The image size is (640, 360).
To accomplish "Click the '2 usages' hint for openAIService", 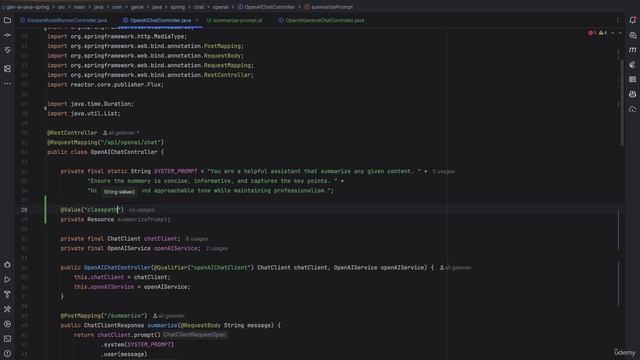I will coord(217,249).
